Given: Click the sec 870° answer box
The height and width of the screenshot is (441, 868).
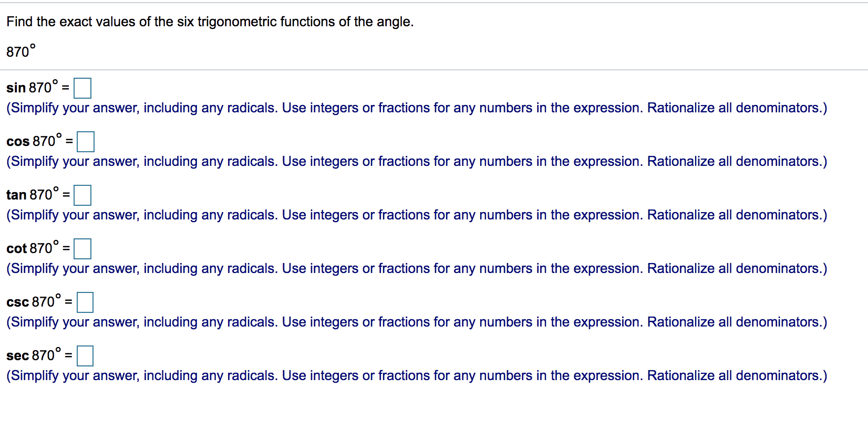Looking at the screenshot, I should tap(85, 356).
